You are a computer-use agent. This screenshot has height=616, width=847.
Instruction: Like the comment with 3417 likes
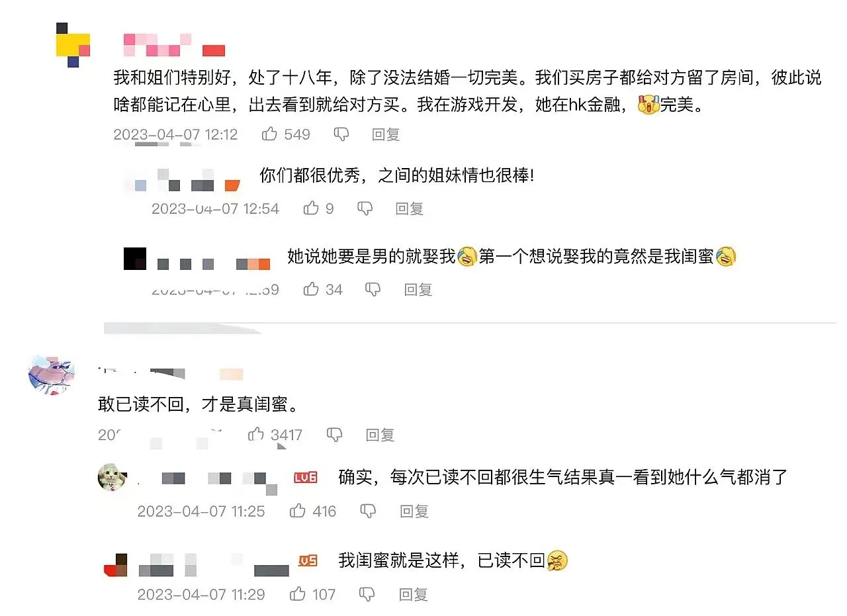tap(256, 435)
